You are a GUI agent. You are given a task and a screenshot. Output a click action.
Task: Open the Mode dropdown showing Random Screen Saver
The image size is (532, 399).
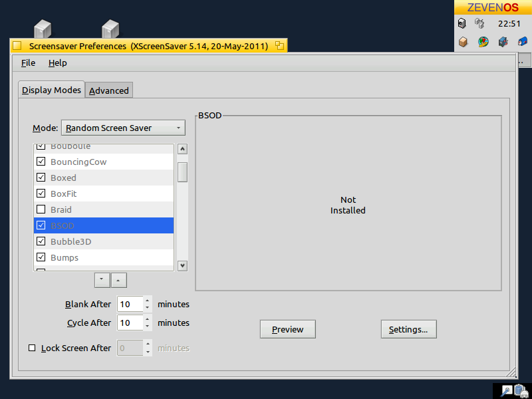(x=123, y=128)
